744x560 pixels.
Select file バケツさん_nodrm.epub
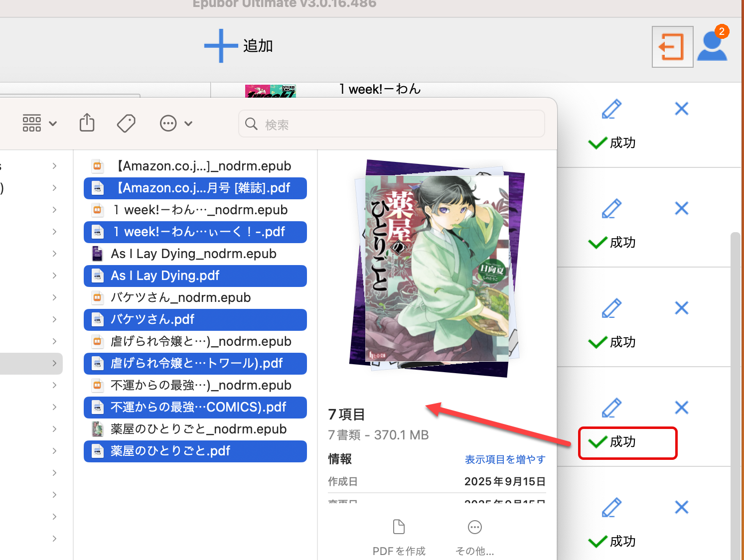pos(195,297)
